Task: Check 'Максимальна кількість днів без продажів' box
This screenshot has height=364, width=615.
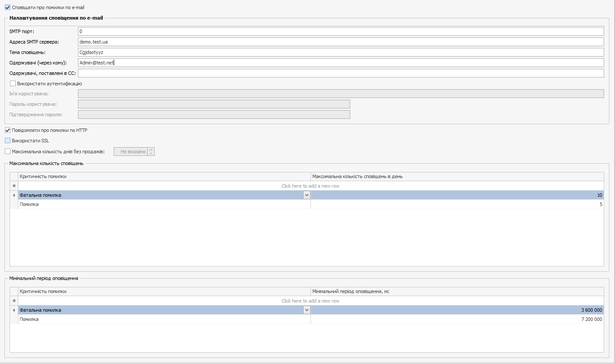Action: [7, 152]
